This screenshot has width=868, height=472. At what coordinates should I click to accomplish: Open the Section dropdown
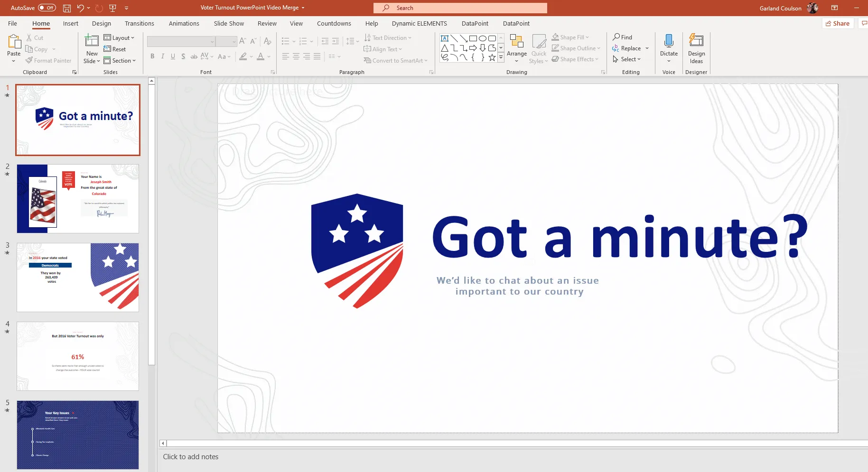click(x=120, y=61)
